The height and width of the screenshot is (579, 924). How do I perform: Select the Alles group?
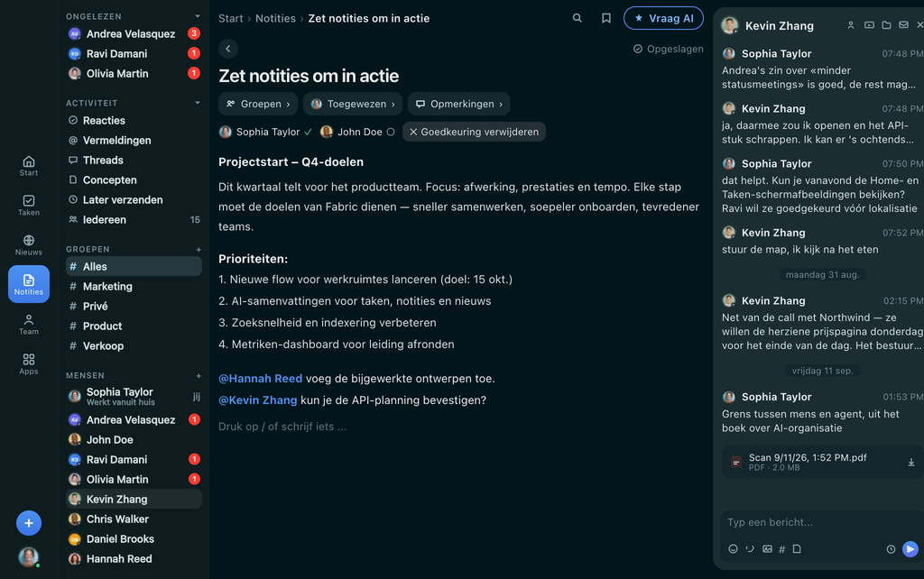[134, 266]
